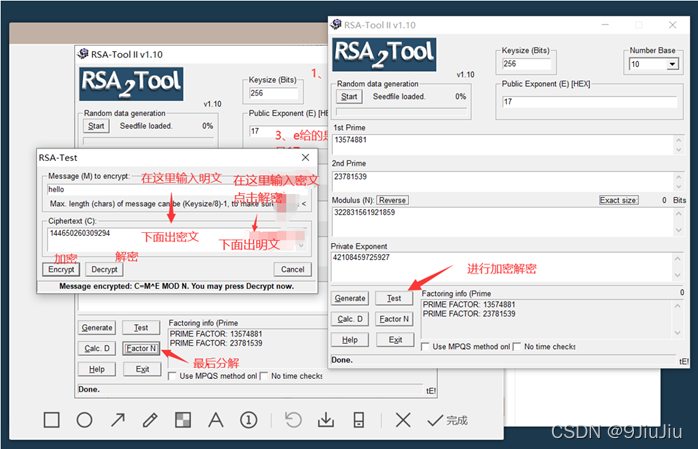Toggle Use MPQS method checkbox in right window
This screenshot has height=449, width=698.
coord(425,346)
